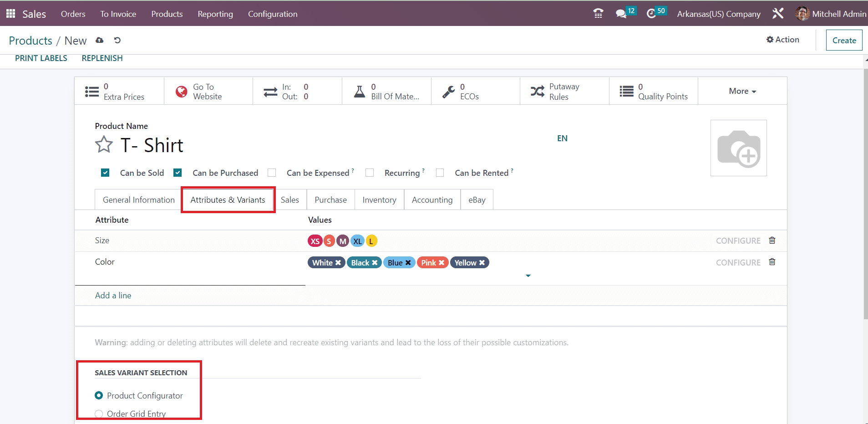868x424 pixels.
Task: Click the cloud save icon
Action: point(99,40)
